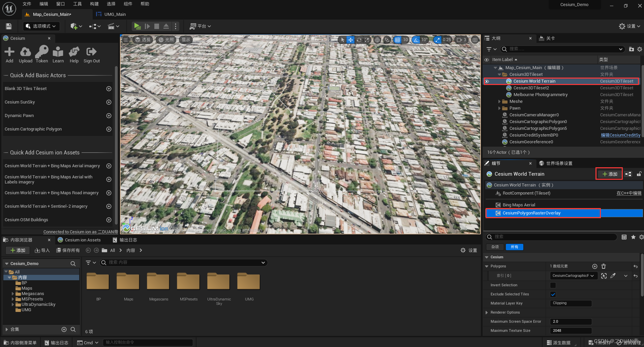
Task: Expand the Pawn folder in the outliner
Action: click(500, 108)
